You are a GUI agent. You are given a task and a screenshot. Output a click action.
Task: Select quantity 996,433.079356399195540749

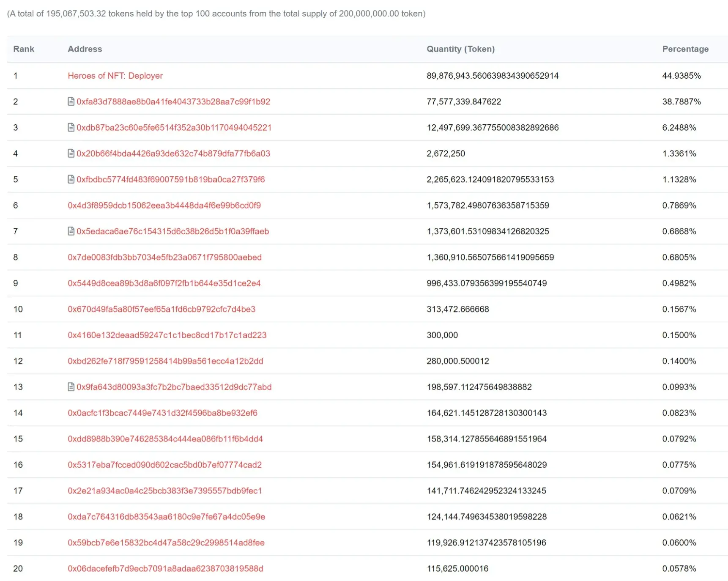[487, 283]
